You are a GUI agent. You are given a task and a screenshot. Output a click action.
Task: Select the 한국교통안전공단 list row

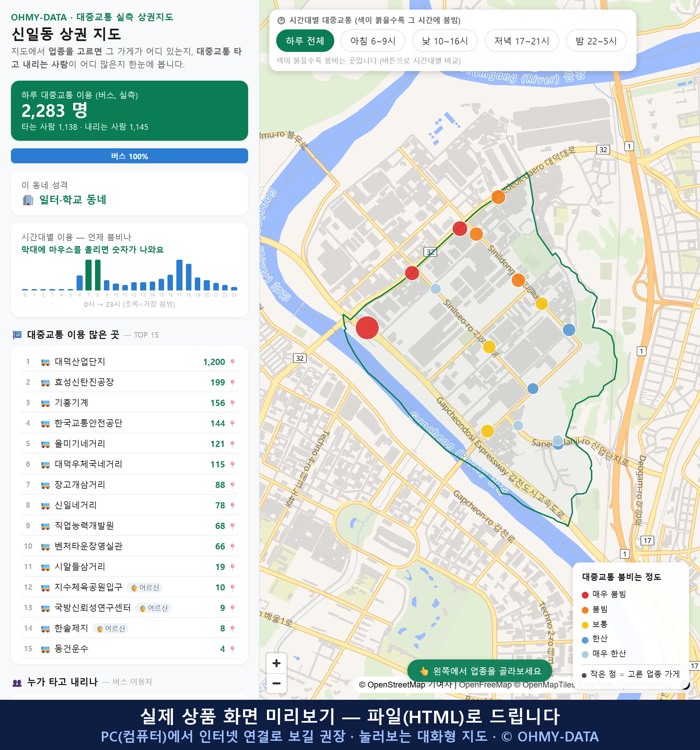[130, 423]
